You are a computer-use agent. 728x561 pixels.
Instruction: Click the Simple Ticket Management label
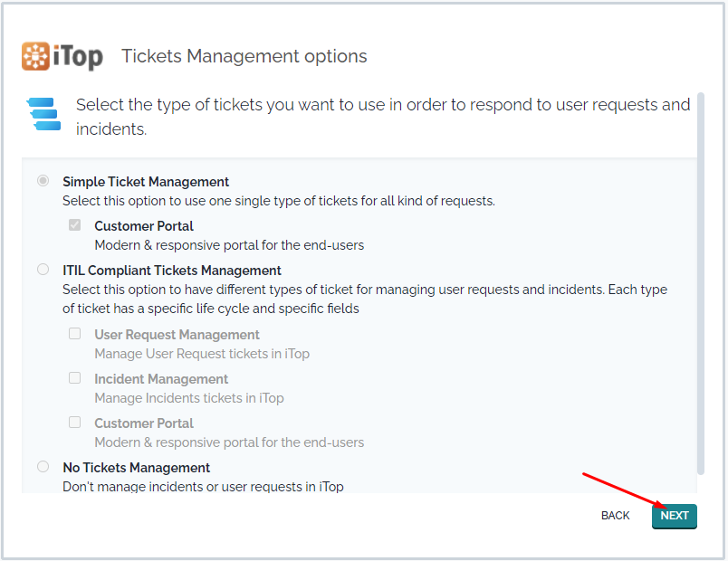click(x=146, y=182)
